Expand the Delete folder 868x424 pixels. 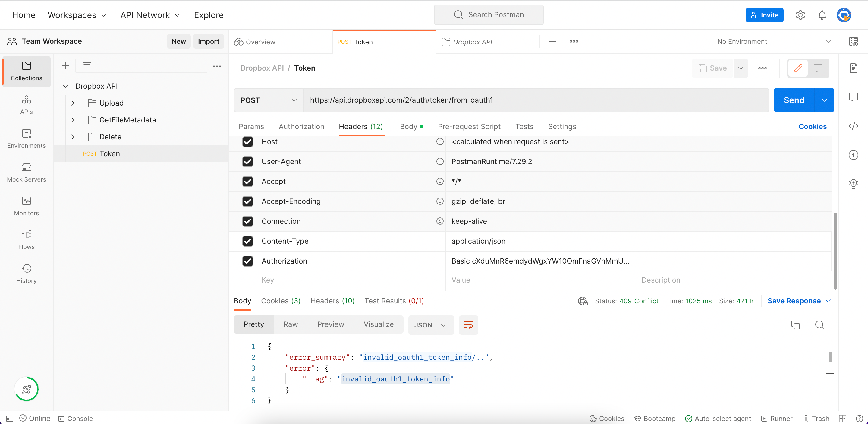[x=73, y=137]
